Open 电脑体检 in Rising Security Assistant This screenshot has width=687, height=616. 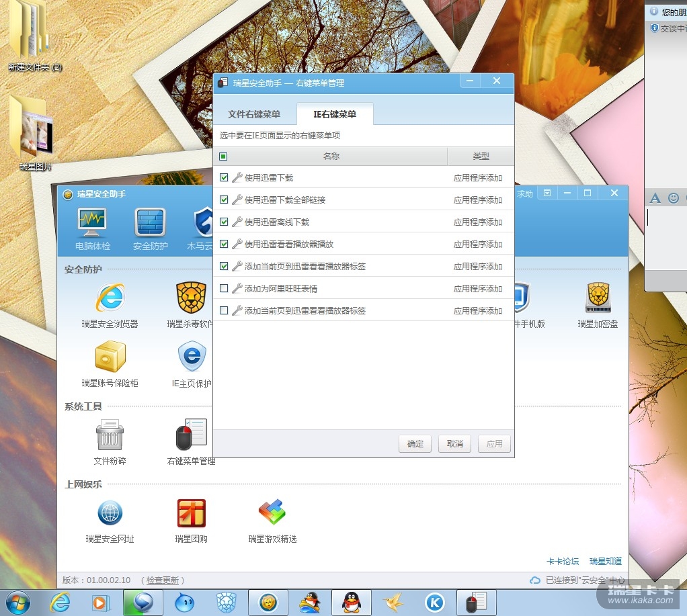(x=93, y=229)
